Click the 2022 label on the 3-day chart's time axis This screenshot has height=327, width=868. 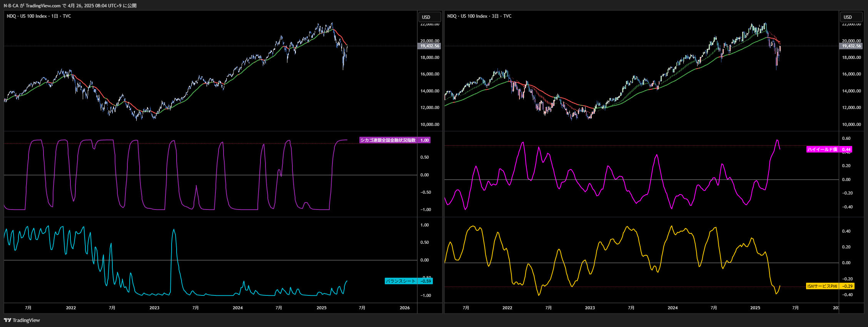click(x=507, y=308)
